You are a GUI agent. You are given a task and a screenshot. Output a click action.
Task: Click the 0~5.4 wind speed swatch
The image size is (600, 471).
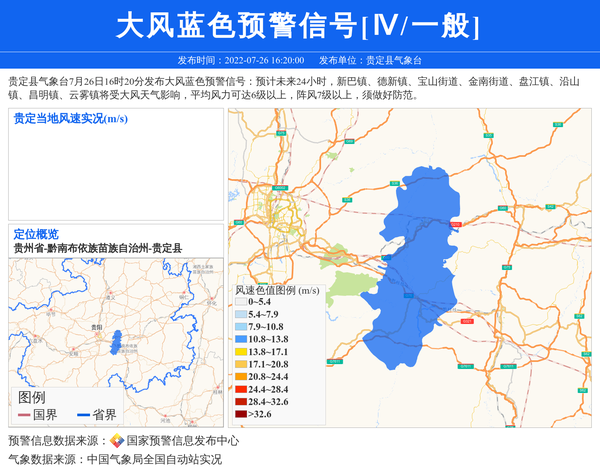tap(241, 301)
